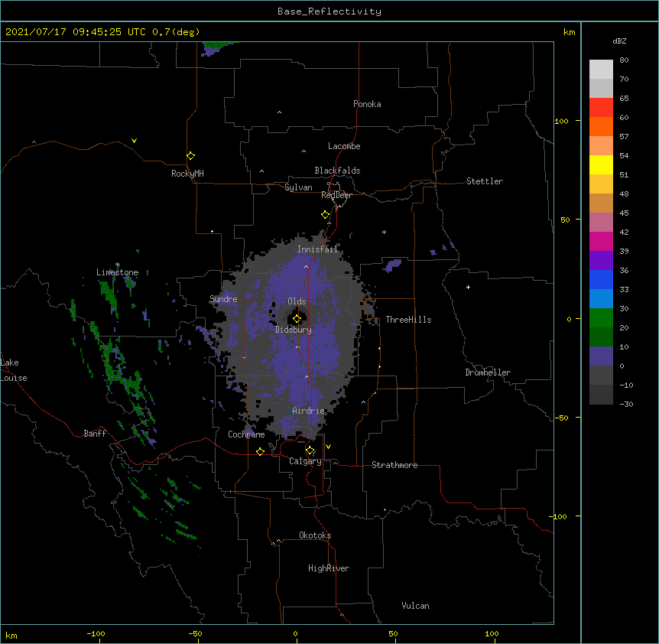Click the Stettler label
Image resolution: width=659 pixels, height=644 pixels.
pos(485,181)
